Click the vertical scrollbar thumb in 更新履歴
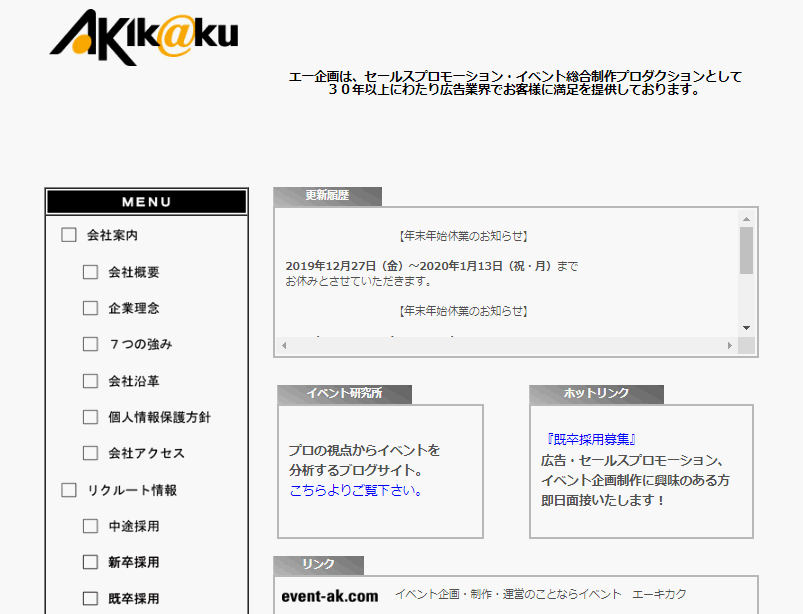The width and height of the screenshot is (803, 614). [746, 250]
